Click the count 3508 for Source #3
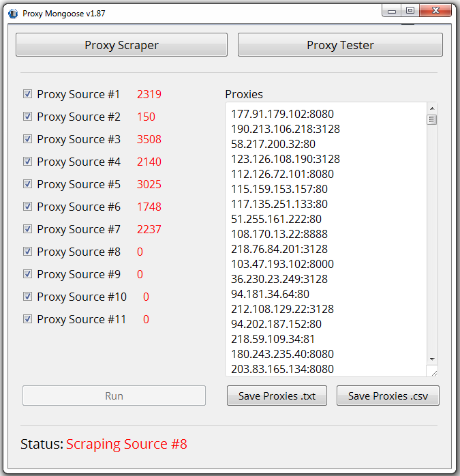460x476 pixels. tap(149, 139)
